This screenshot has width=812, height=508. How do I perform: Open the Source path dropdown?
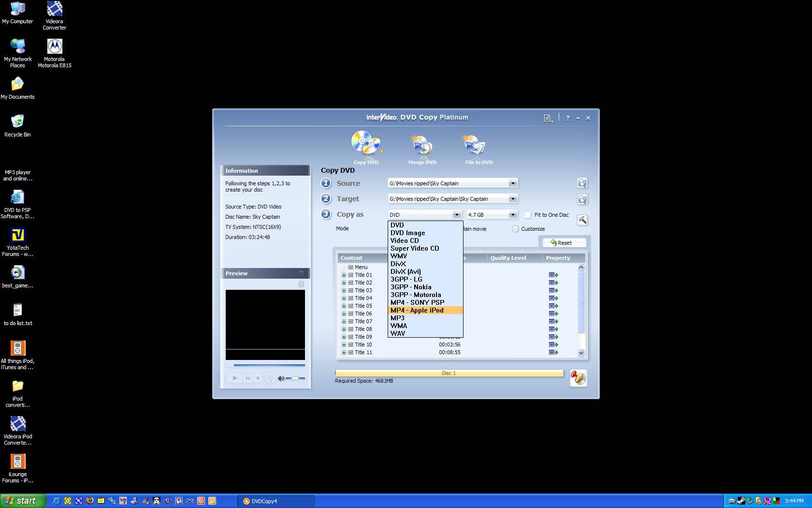(513, 183)
